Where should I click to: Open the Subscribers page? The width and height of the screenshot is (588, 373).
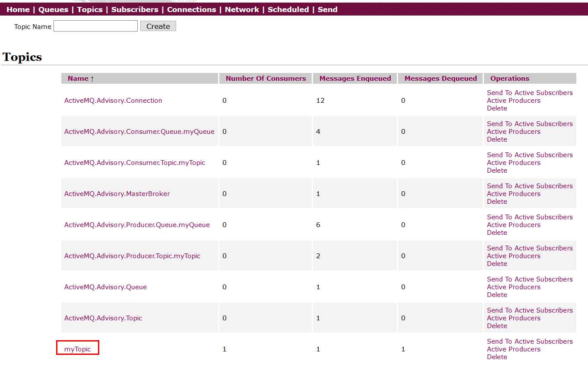(x=135, y=9)
